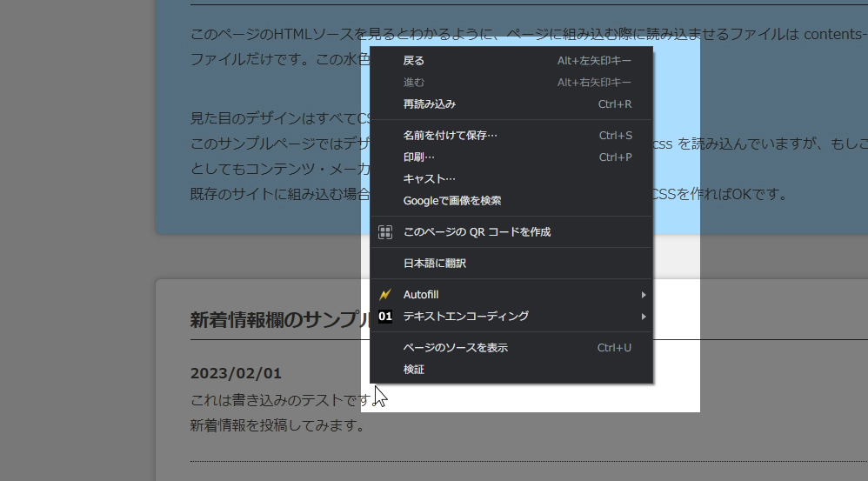Pick Googleで画像を検索 menu item

[x=452, y=201]
